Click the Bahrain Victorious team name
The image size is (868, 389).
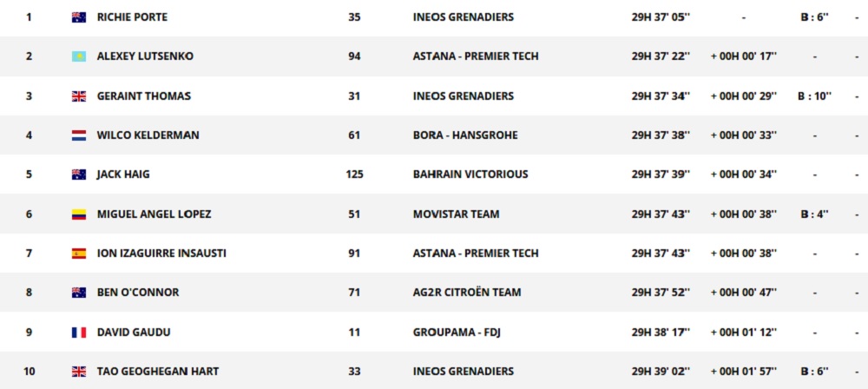[x=470, y=175]
